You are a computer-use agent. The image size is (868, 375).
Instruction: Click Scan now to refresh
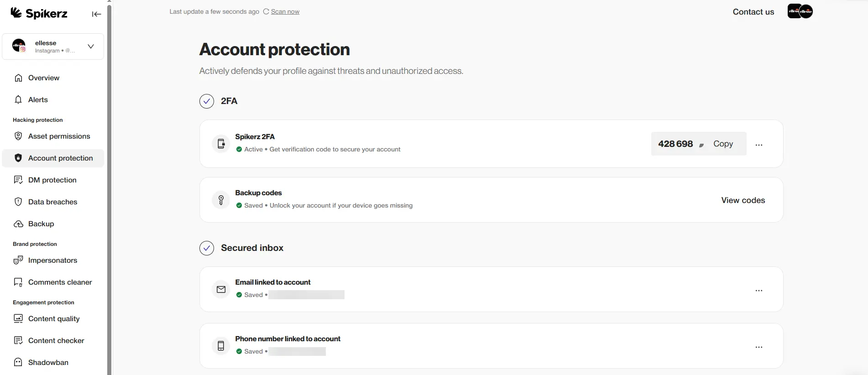[x=285, y=11]
